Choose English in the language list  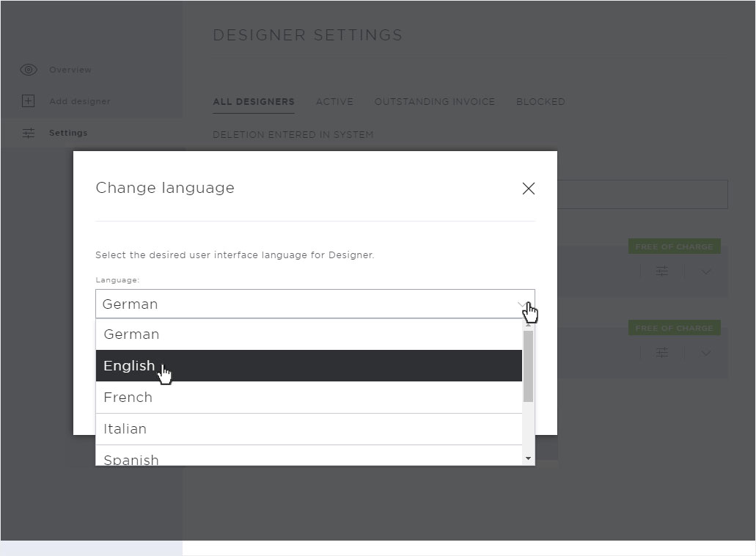309,365
